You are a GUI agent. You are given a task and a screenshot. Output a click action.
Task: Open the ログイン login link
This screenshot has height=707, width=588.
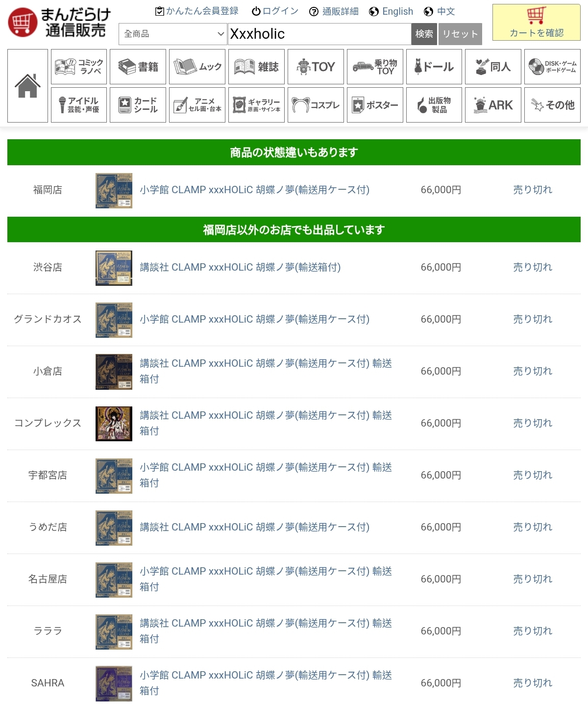[x=275, y=11]
